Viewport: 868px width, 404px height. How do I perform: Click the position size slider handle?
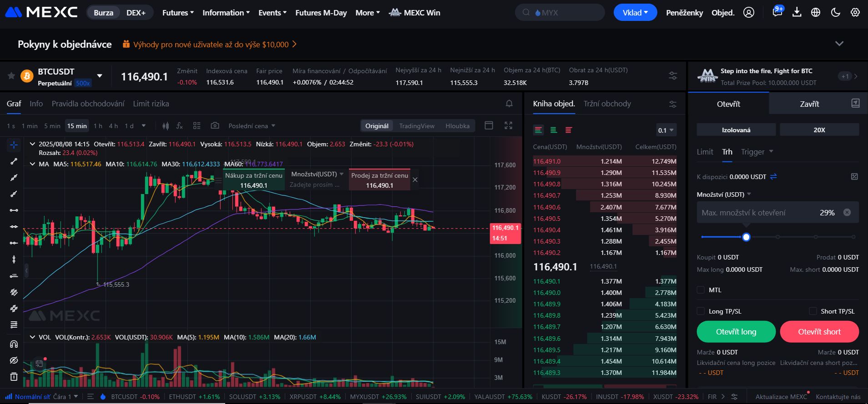pos(746,237)
